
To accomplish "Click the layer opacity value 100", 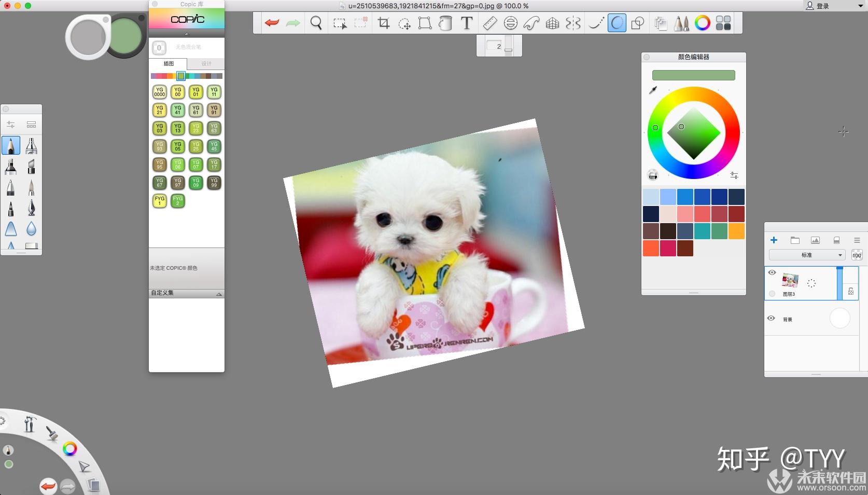I will pos(857,255).
